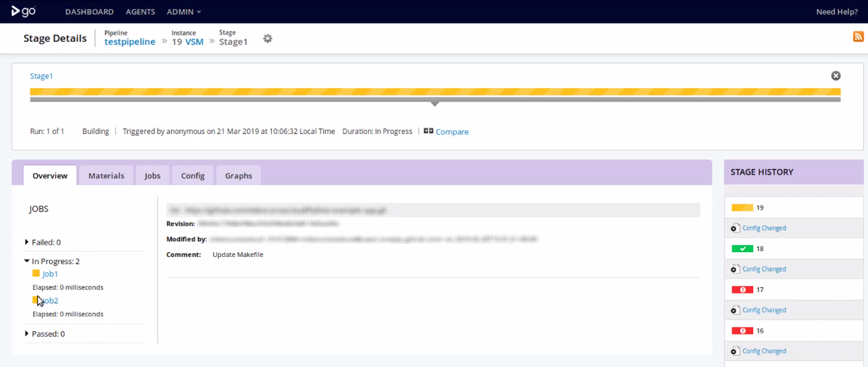This screenshot has width=868, height=367.
Task: Select stage history run number 19
Action: [x=760, y=208]
